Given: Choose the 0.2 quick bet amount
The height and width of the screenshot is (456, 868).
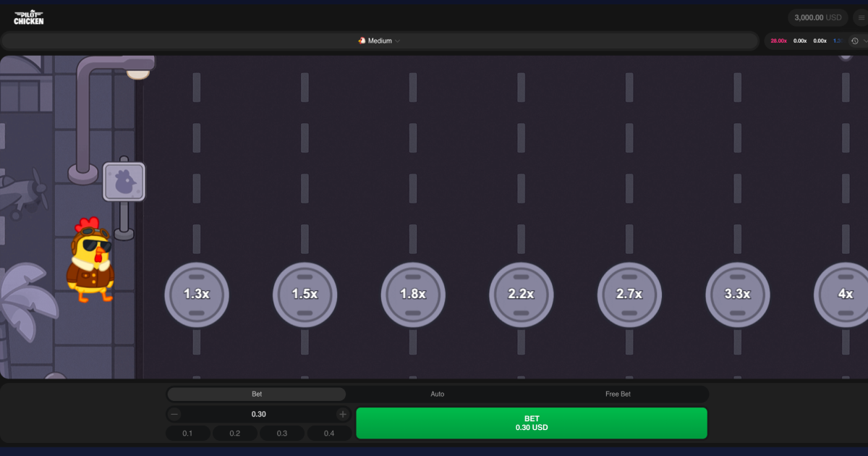Looking at the screenshot, I should pyautogui.click(x=235, y=434).
